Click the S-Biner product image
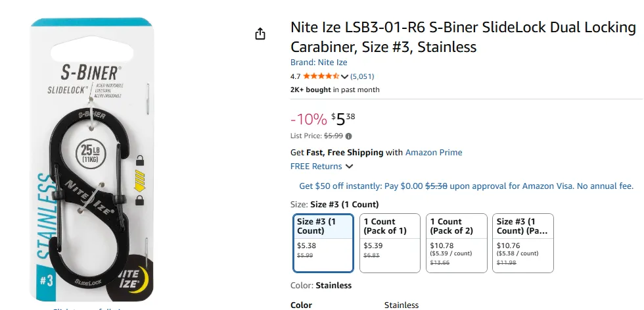 [92, 159]
